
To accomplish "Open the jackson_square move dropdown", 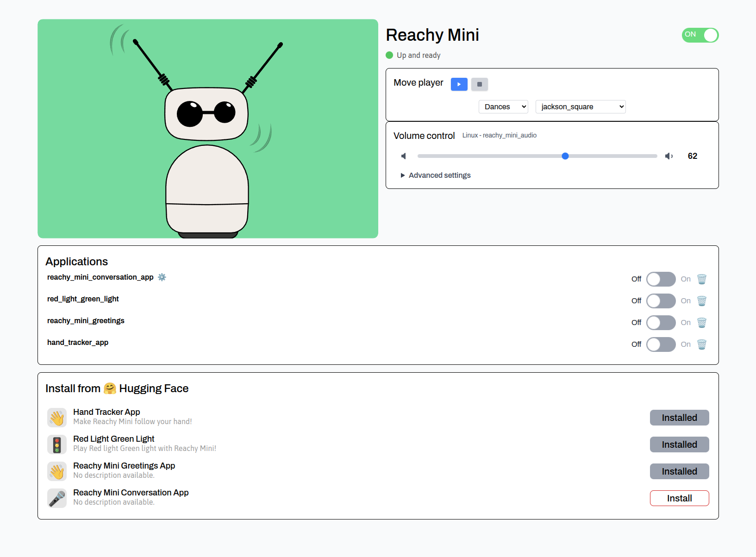I will [x=580, y=106].
